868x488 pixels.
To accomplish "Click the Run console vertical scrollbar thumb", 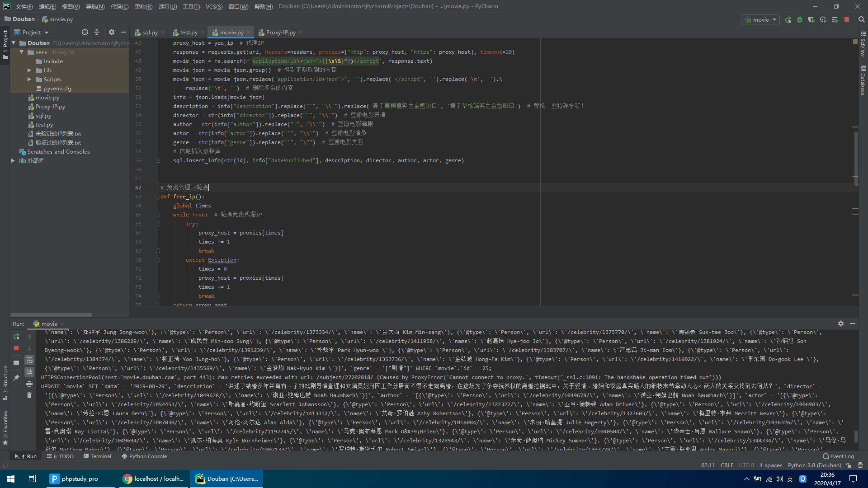I will pos(856,436).
